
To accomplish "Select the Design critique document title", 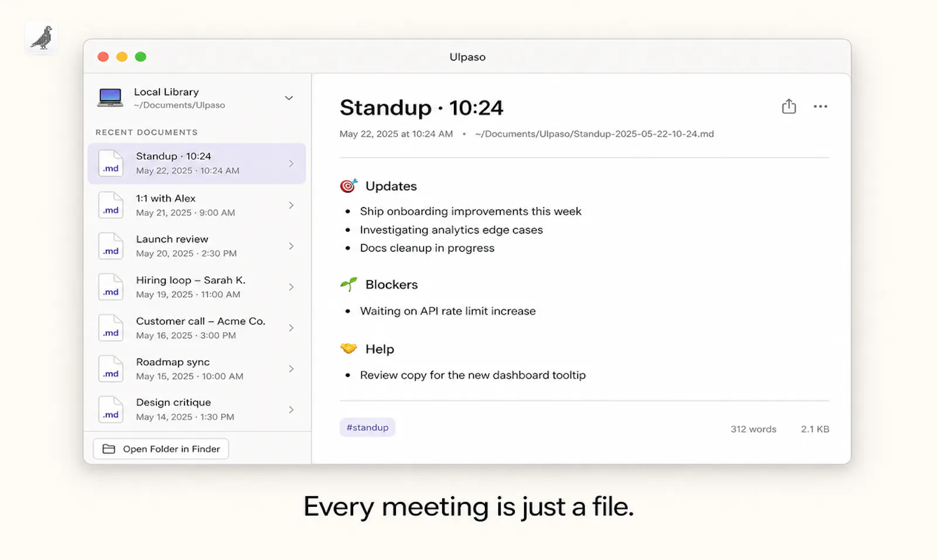I will point(173,402).
